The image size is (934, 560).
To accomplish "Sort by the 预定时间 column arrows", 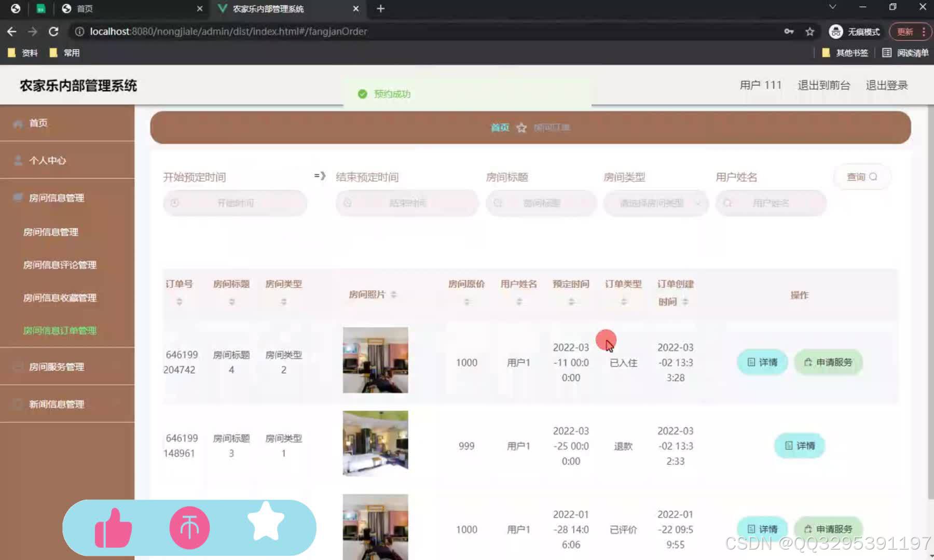I will 571,301.
